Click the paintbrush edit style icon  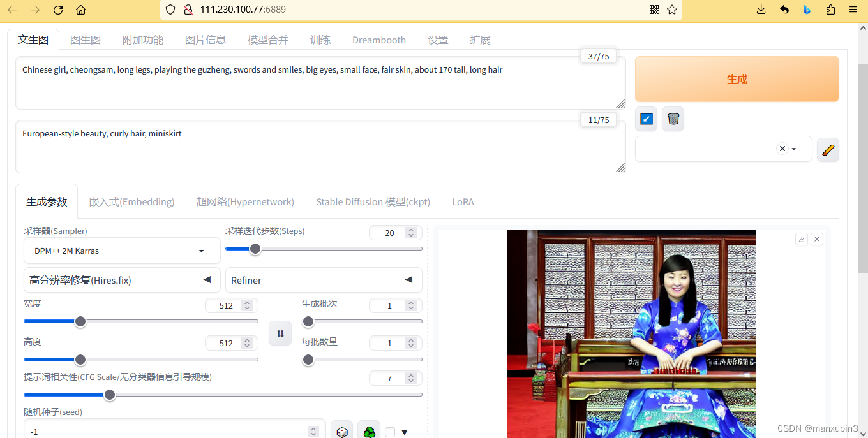click(828, 150)
